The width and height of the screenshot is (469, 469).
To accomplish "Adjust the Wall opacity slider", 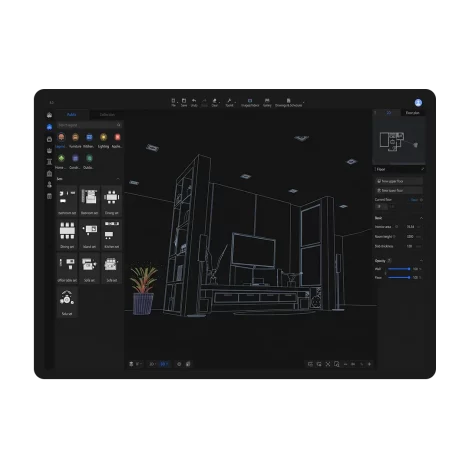I will [x=399, y=269].
